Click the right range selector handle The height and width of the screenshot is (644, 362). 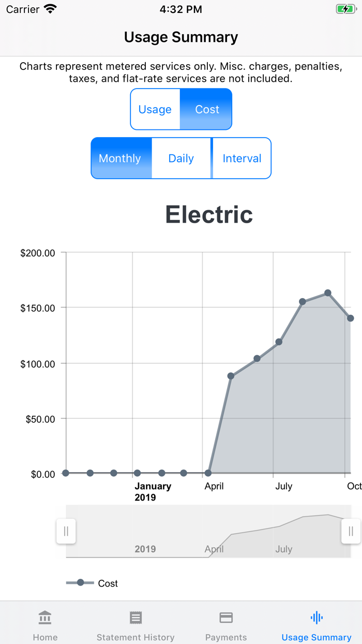click(350, 531)
